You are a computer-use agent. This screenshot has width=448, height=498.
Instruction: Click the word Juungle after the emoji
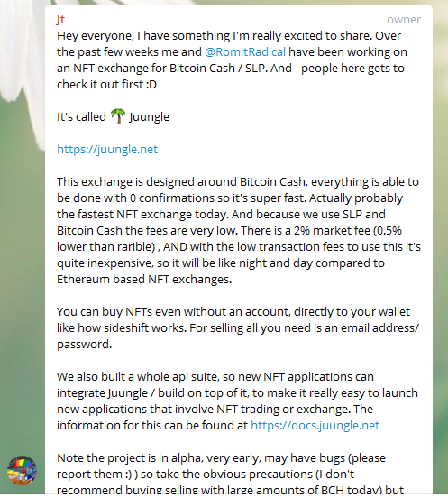tap(149, 117)
